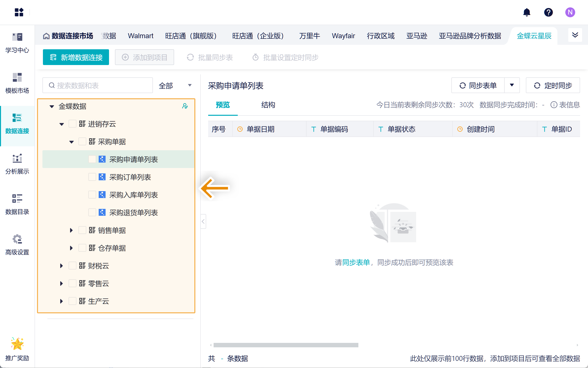Viewport: 588px width, 368px height.
Task: Click the 同步表单 link in empty state
Action: click(x=356, y=263)
